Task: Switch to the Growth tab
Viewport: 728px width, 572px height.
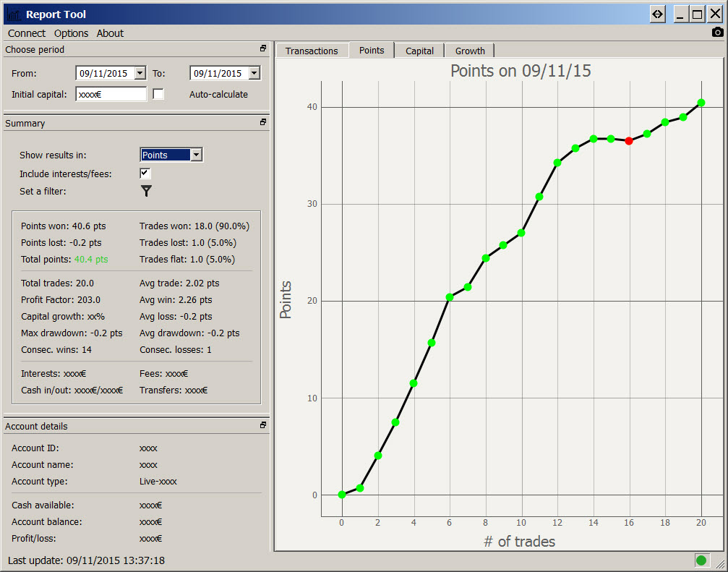Action: 470,51
